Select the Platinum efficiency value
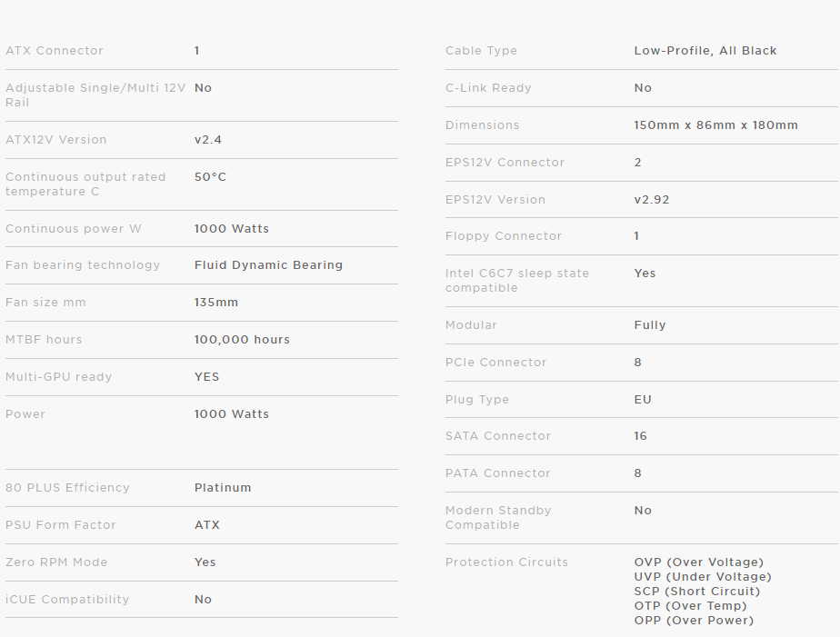 [x=223, y=488]
